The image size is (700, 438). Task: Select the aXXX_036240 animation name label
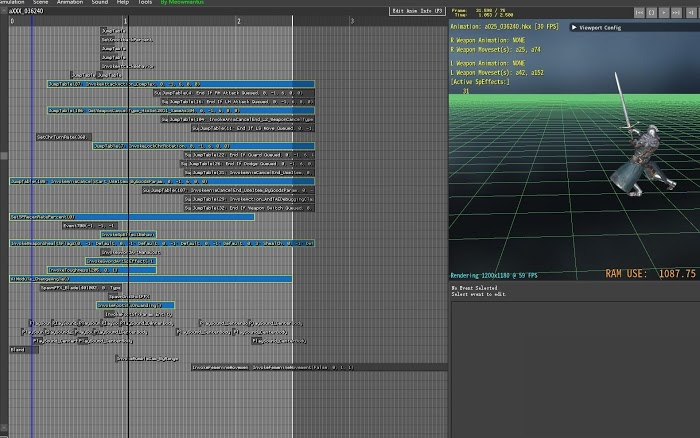26,11
